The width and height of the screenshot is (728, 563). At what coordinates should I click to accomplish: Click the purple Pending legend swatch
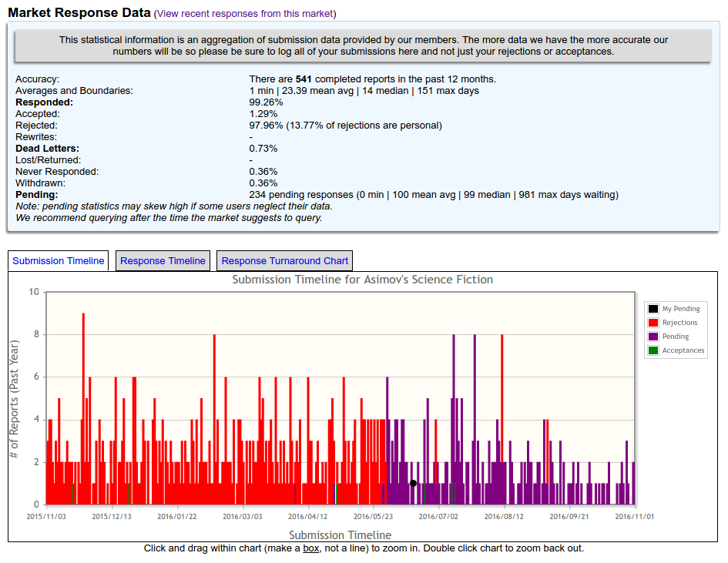[x=653, y=337]
